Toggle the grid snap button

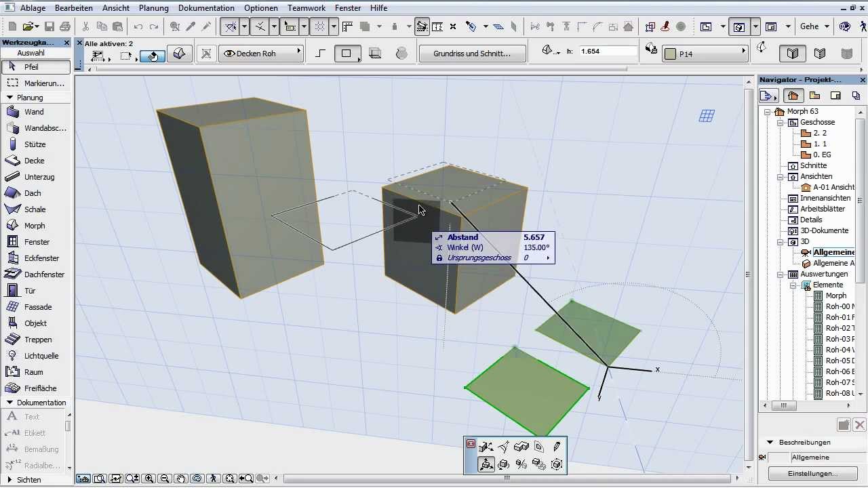319,26
